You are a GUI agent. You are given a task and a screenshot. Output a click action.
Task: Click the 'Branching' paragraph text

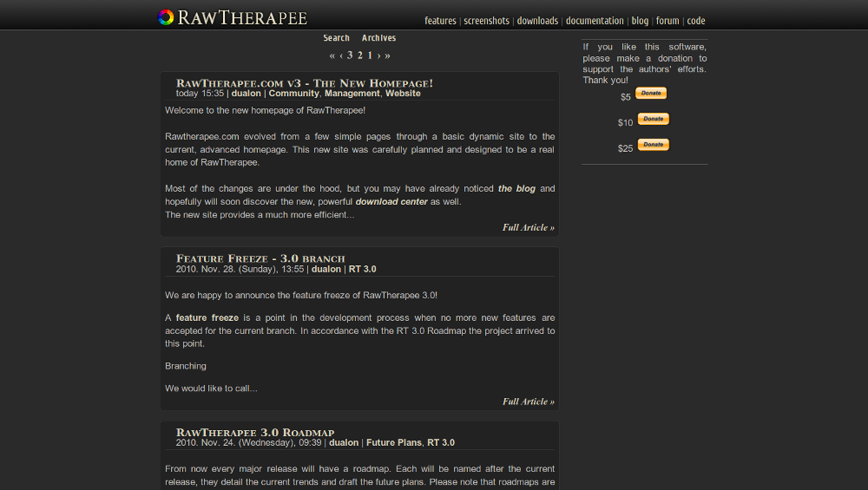186,366
